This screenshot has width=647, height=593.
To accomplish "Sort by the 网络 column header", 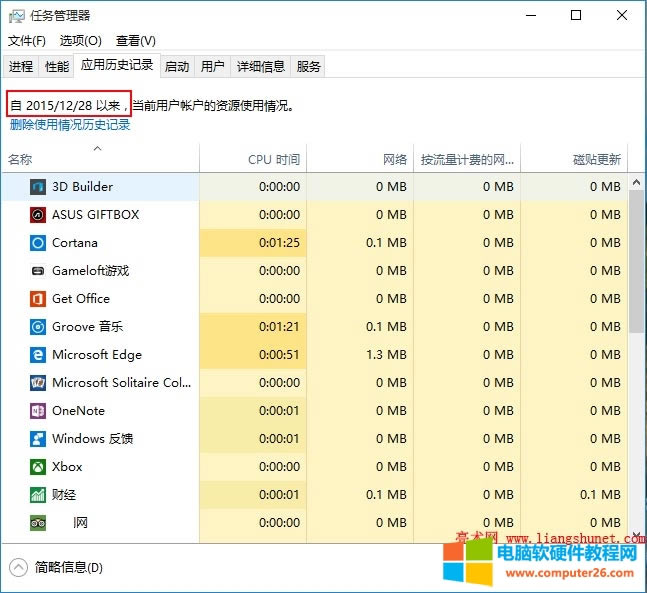I will (x=360, y=158).
